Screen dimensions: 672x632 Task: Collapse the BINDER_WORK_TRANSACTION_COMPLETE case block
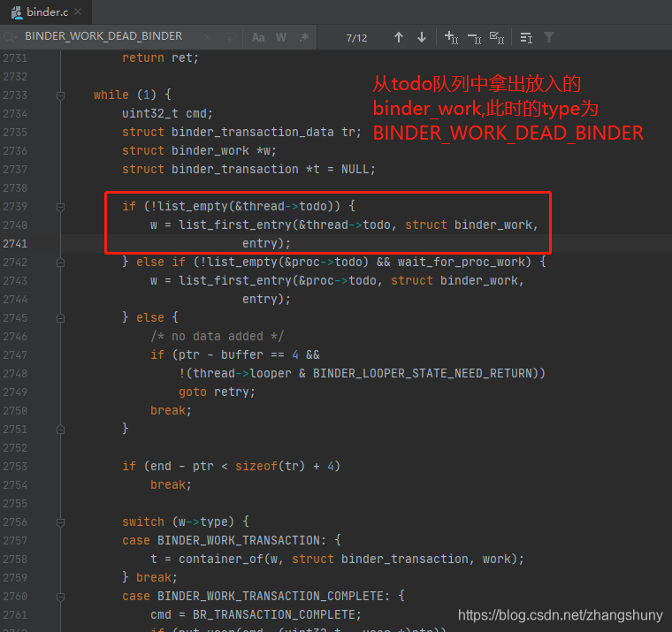[x=60, y=597]
